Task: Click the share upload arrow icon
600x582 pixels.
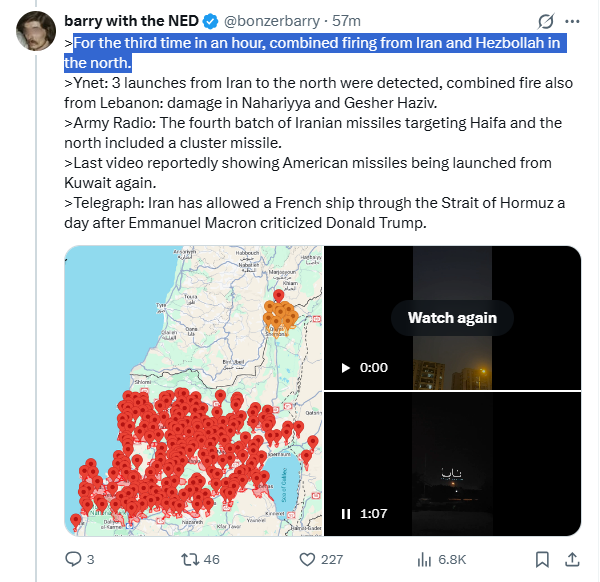Action: tap(573, 559)
